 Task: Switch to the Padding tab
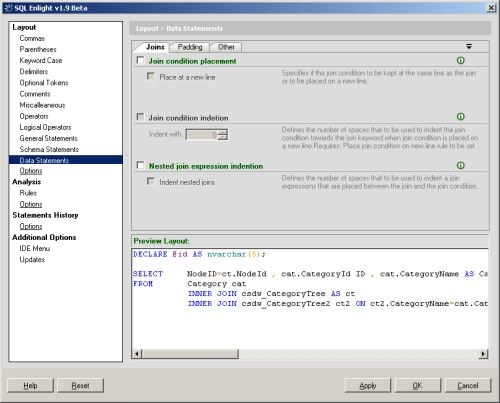[x=190, y=47]
